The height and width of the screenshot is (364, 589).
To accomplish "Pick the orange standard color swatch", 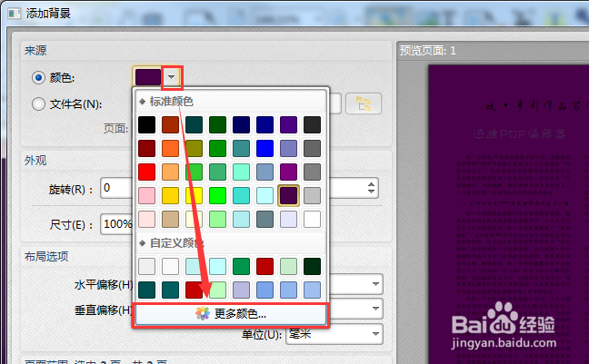I will (170, 149).
